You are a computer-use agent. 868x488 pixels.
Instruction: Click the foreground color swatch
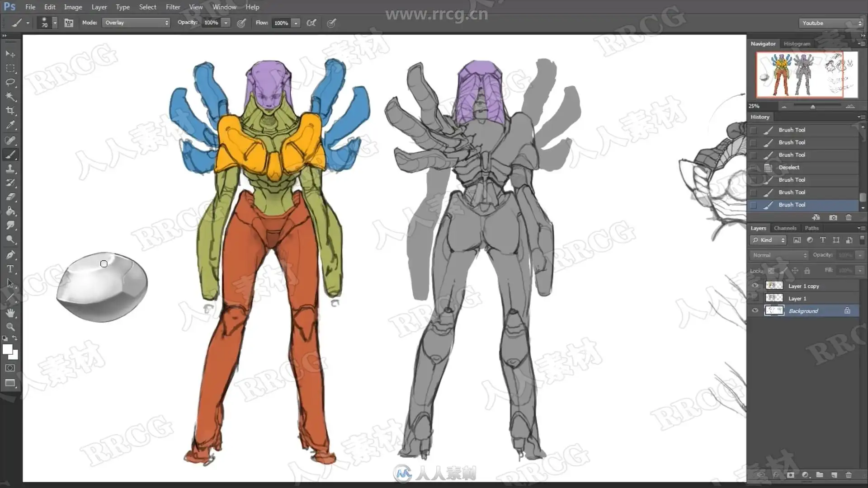(x=7, y=349)
